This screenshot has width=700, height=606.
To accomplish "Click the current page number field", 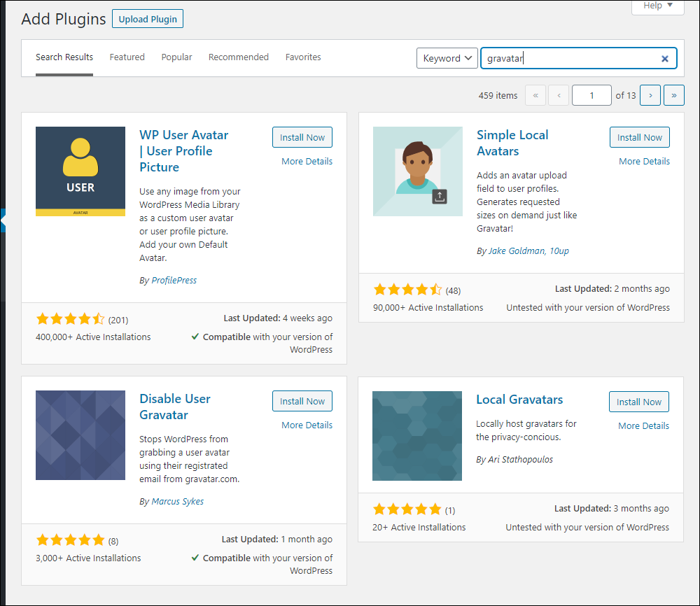I will coord(591,95).
